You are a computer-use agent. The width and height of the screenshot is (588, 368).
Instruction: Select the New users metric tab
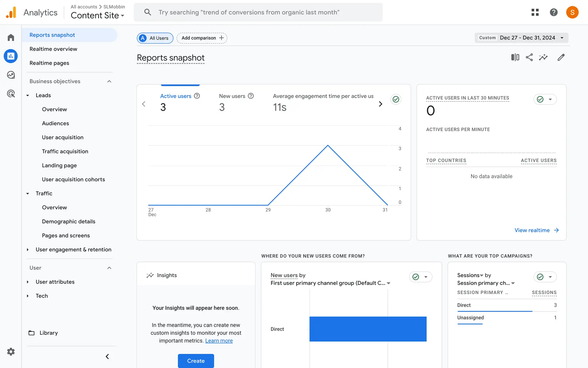(x=232, y=96)
